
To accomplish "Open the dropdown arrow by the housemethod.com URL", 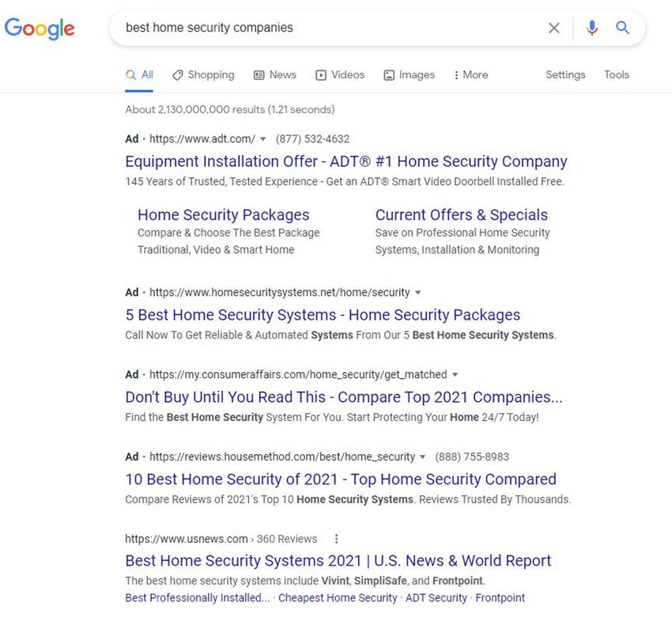I will [x=423, y=457].
